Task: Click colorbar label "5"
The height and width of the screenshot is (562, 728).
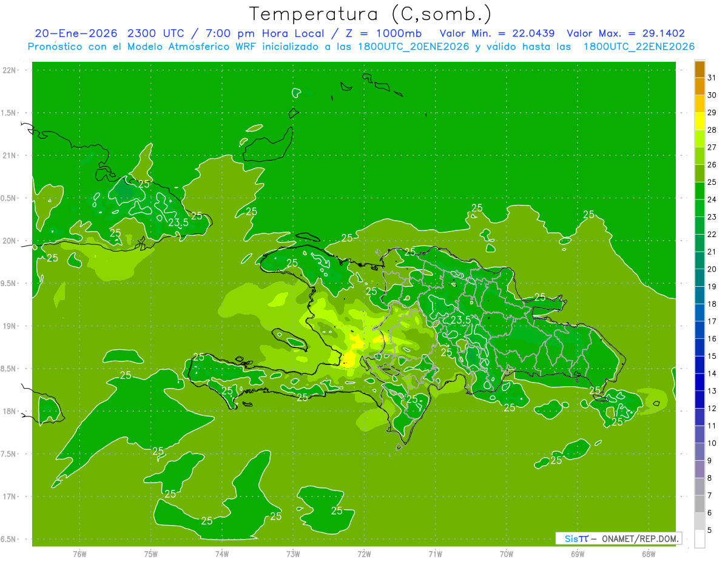Action: click(710, 530)
